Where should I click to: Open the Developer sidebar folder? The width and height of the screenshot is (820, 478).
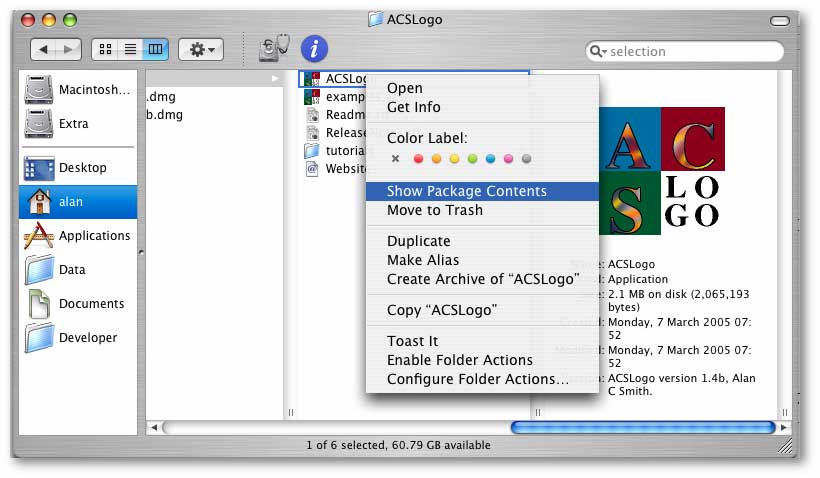coord(39,338)
